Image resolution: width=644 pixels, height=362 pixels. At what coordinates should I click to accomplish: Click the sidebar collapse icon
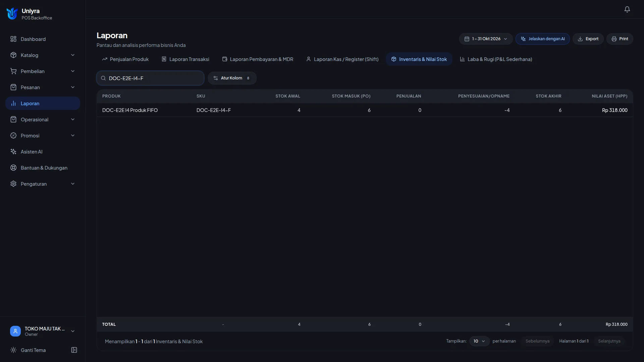pyautogui.click(x=74, y=350)
